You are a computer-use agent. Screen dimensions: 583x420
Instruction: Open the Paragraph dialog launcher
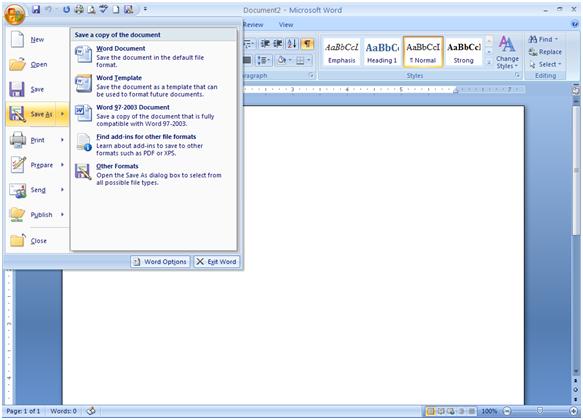tap(312, 76)
